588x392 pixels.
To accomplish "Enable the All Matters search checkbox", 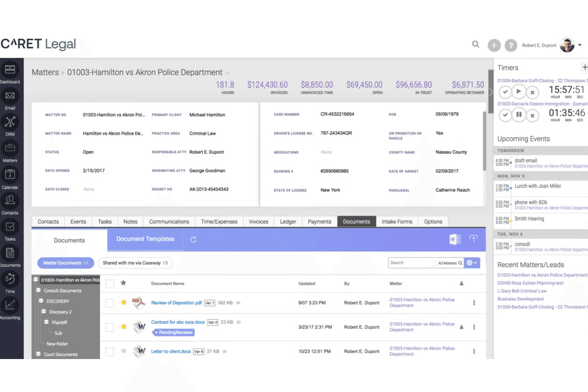I will click(x=434, y=263).
